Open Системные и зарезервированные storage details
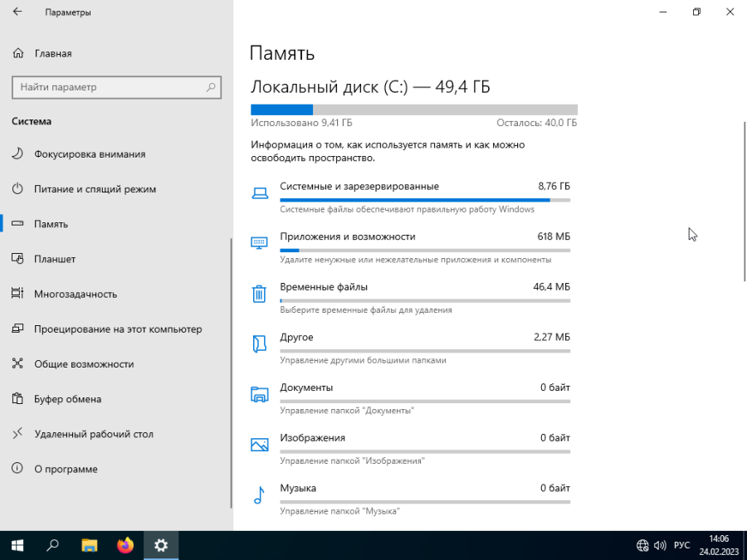The image size is (747, 560). 411,197
